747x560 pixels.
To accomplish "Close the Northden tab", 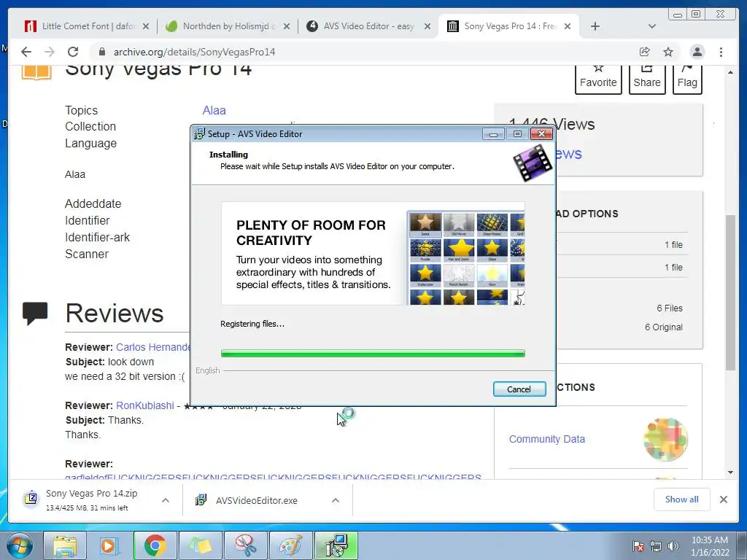I will (286, 26).
